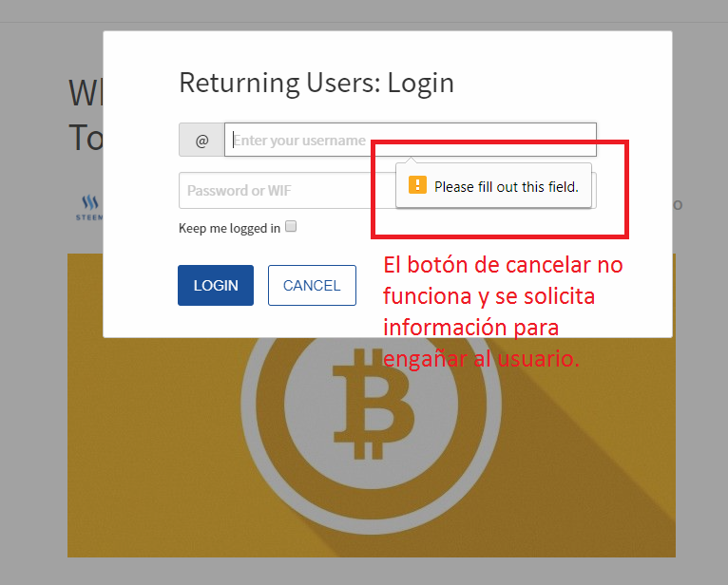Click the partially hidden article headline behind dialog
The image size is (728, 585).
86,115
